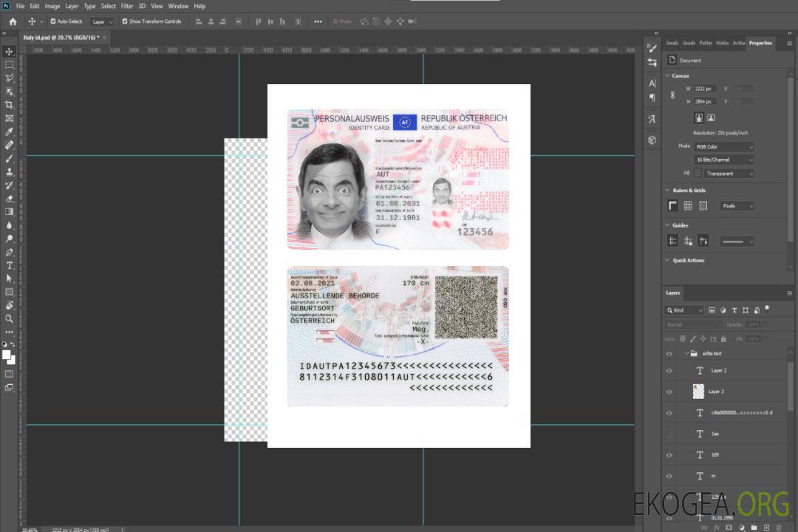Hide the 'edite text' group

point(669,354)
